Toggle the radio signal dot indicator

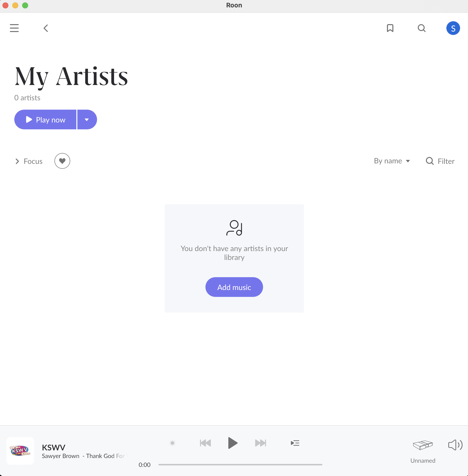tap(172, 443)
